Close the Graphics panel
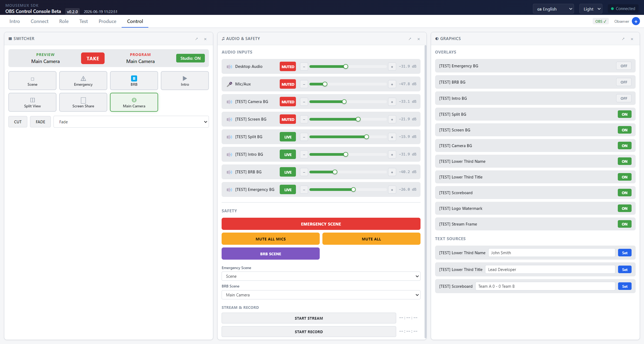 632,39
